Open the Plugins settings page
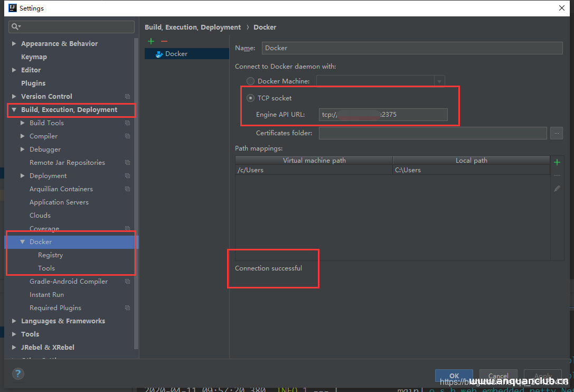574x392 pixels. tap(33, 83)
